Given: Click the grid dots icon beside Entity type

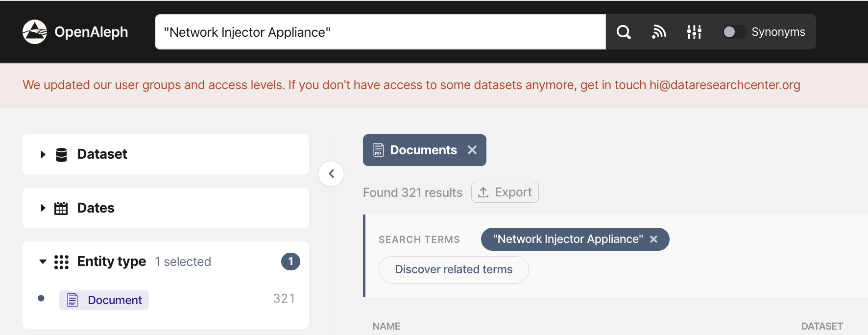Looking at the screenshot, I should click(61, 262).
